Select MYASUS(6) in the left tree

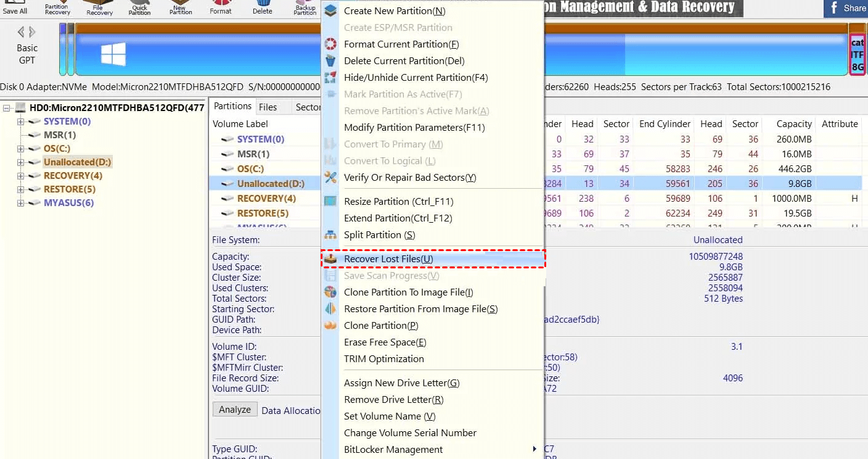(68, 203)
